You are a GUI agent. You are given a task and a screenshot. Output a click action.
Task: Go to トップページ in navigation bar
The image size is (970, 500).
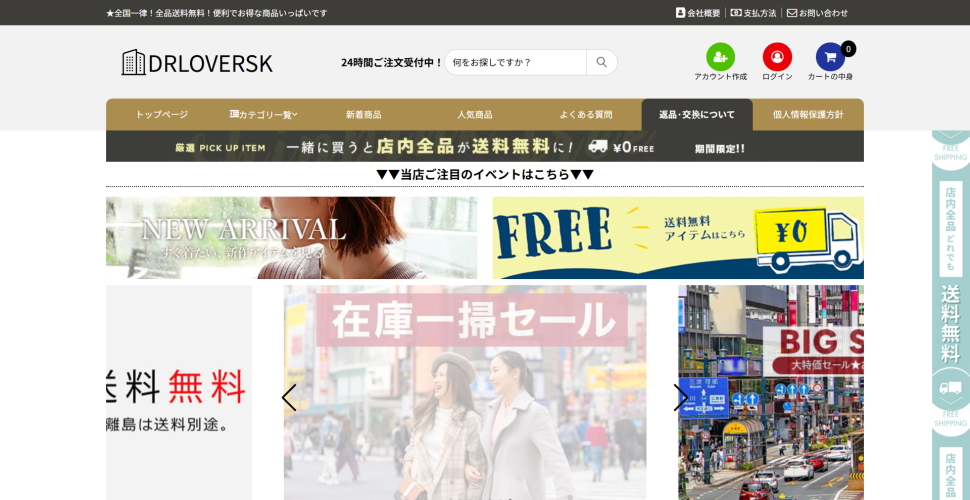[161, 115]
